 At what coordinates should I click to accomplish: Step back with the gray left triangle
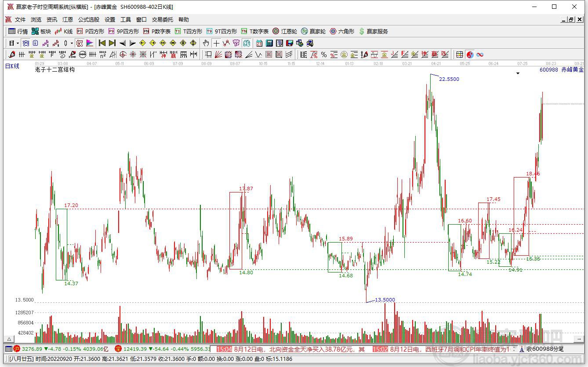123,43
